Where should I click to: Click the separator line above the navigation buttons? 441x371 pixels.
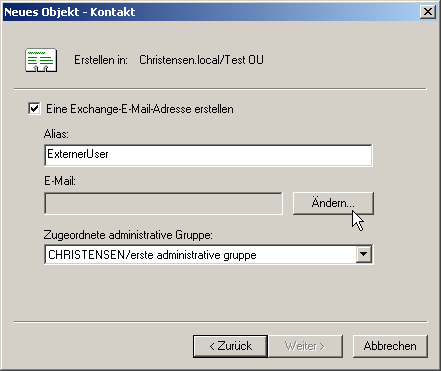click(220, 322)
